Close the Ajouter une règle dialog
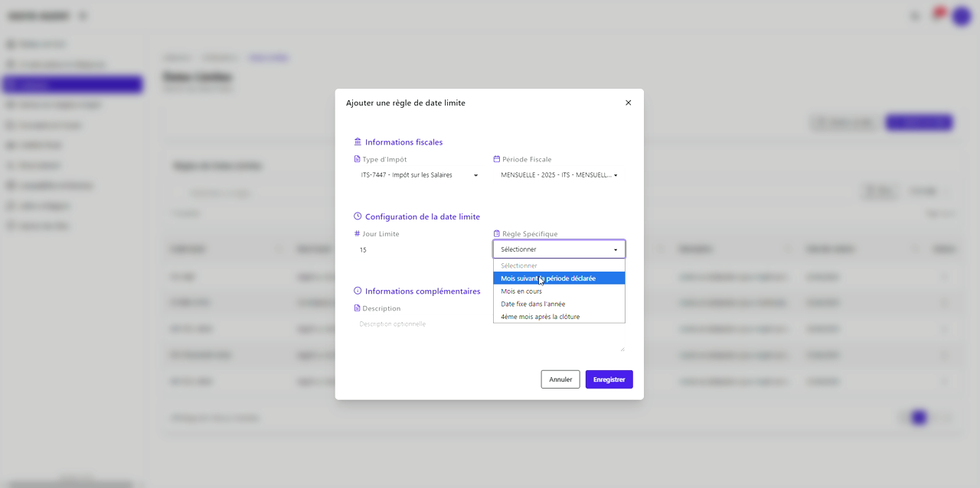The image size is (980, 488). tap(628, 102)
